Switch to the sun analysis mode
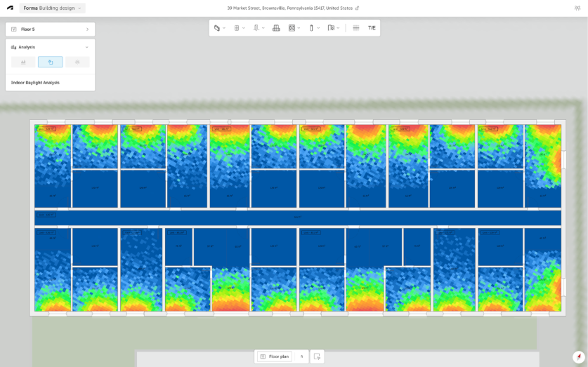This screenshot has width=588, height=367. [x=77, y=62]
